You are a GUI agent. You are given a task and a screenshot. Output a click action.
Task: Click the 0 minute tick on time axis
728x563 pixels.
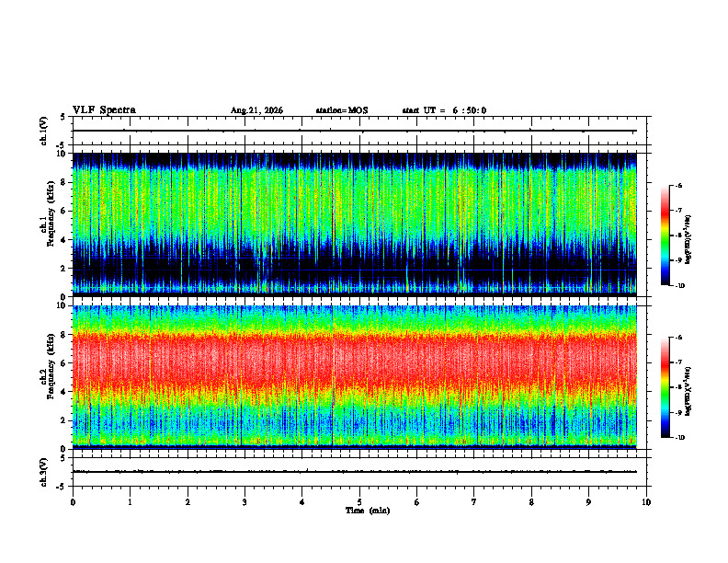click(73, 502)
